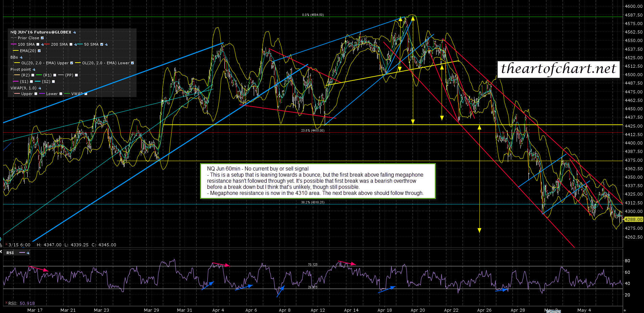Open Pivot point settings wrench
The width and height of the screenshot is (644, 313).
click(34, 70)
